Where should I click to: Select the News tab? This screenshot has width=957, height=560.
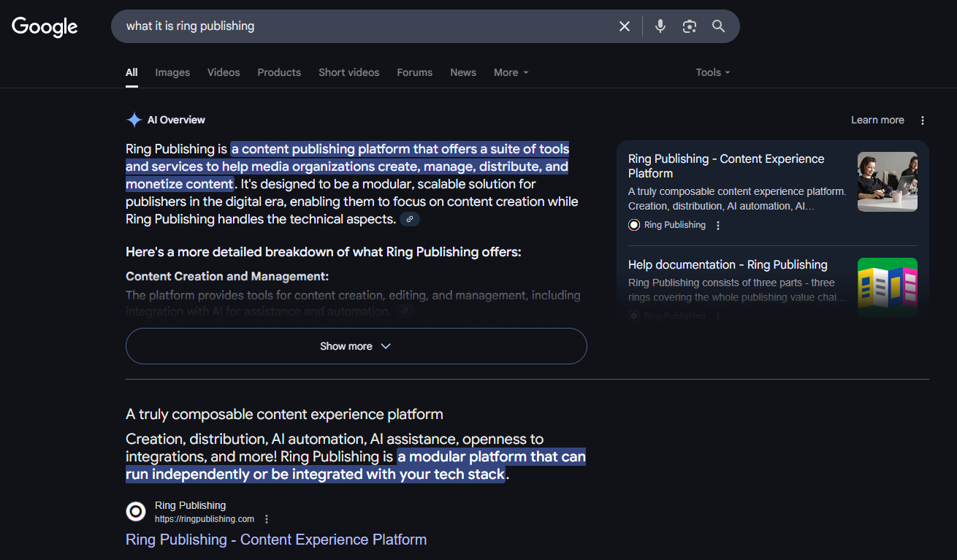[463, 72]
